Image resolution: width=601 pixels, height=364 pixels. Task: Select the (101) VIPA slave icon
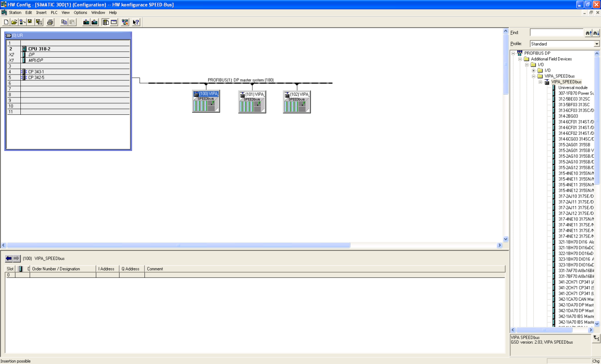click(x=252, y=102)
